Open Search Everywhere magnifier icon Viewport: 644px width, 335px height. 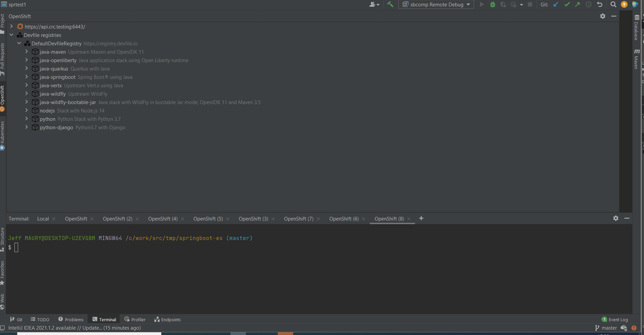(x=613, y=4)
